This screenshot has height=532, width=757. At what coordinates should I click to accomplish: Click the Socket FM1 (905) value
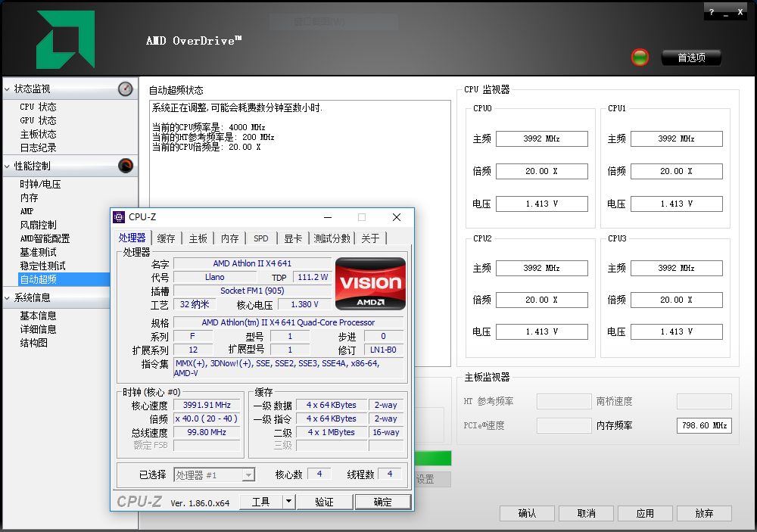click(253, 291)
